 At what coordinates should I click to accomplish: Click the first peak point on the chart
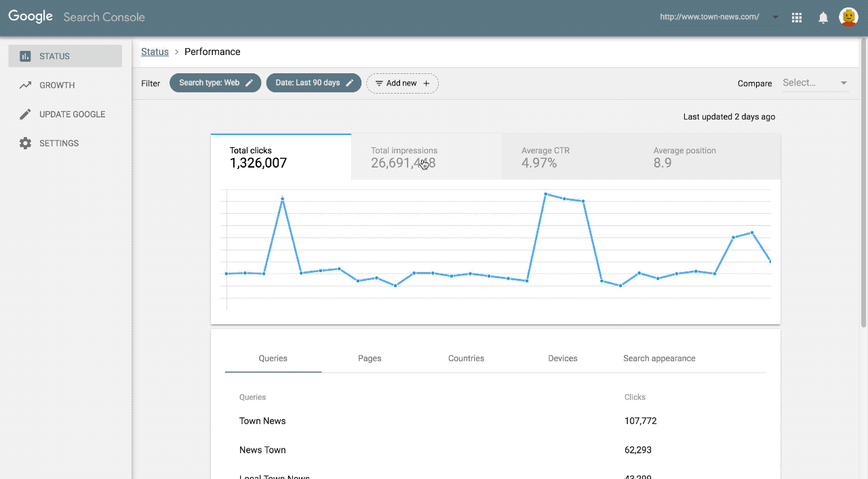point(282,199)
